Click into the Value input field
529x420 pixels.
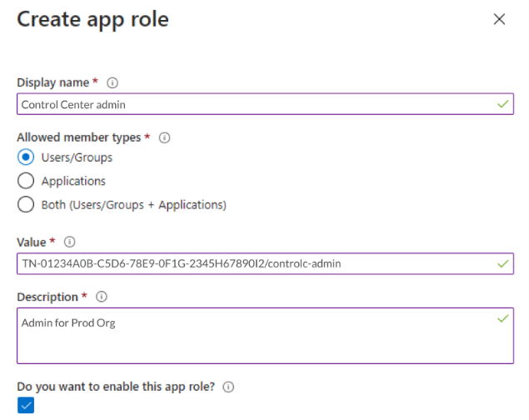tap(265, 263)
